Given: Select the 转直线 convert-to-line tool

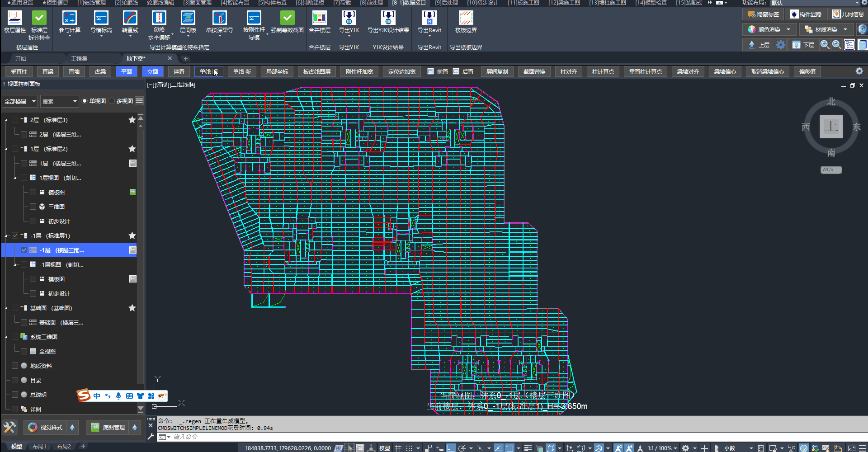Looking at the screenshot, I should (x=130, y=19).
